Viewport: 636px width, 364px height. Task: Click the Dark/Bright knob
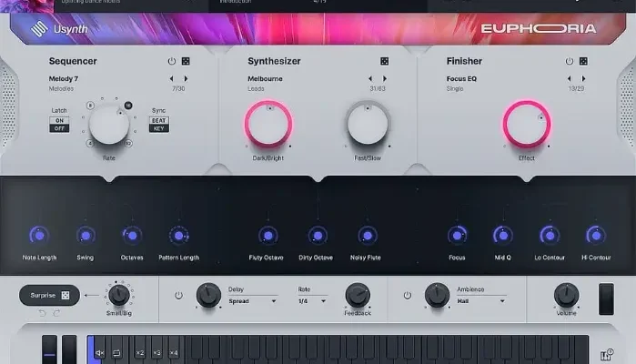point(268,125)
